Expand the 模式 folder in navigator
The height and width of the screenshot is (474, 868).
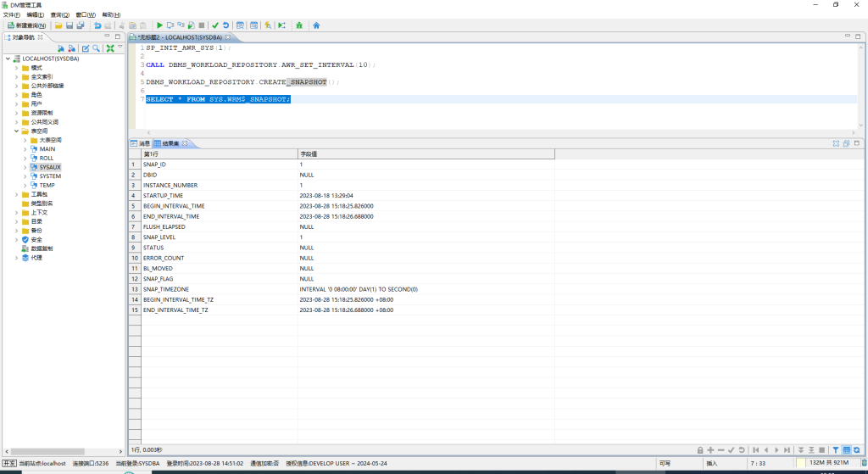point(16,68)
